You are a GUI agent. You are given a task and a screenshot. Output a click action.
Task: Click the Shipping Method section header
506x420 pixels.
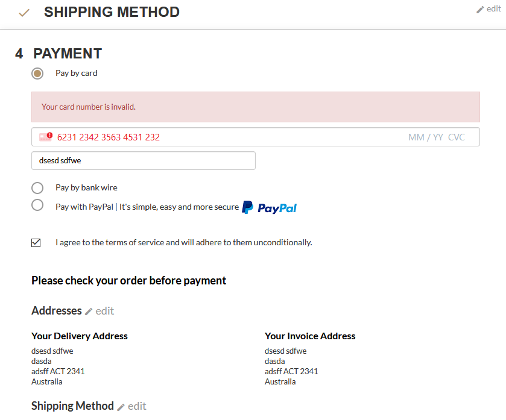(x=112, y=12)
